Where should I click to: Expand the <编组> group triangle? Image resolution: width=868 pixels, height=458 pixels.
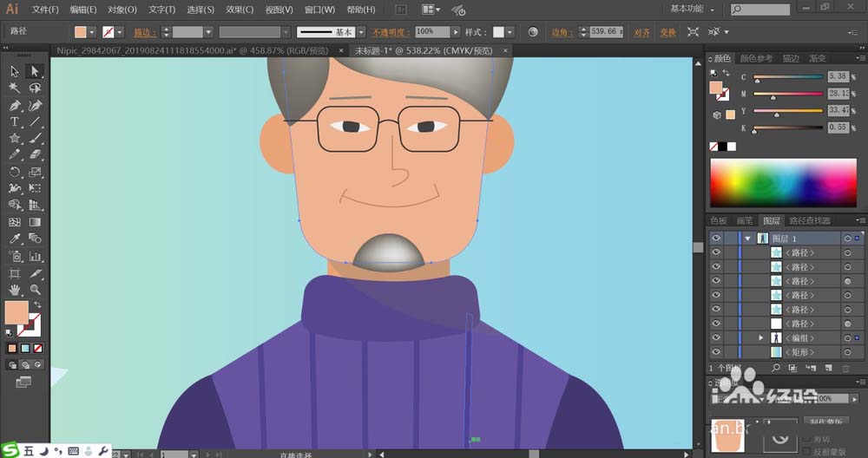point(761,337)
